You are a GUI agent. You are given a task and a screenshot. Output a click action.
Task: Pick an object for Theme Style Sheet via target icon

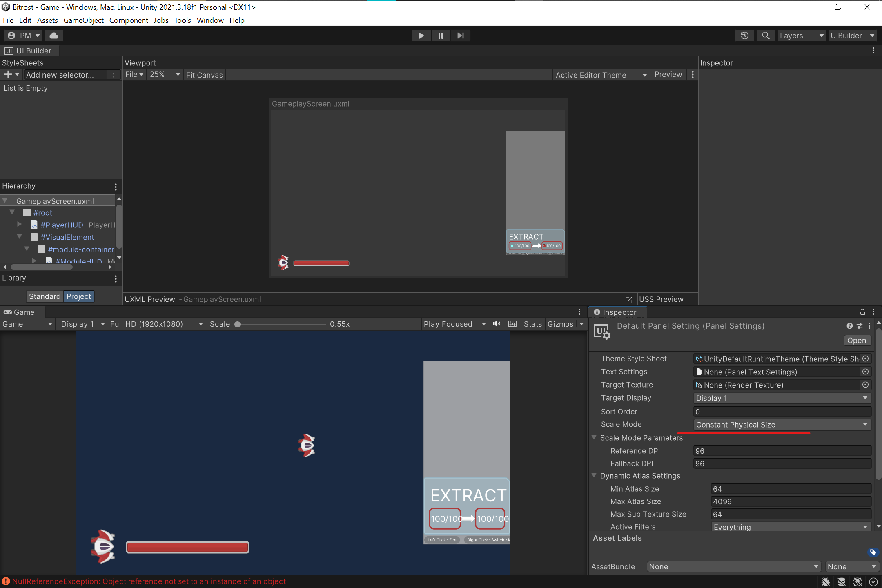click(x=865, y=359)
